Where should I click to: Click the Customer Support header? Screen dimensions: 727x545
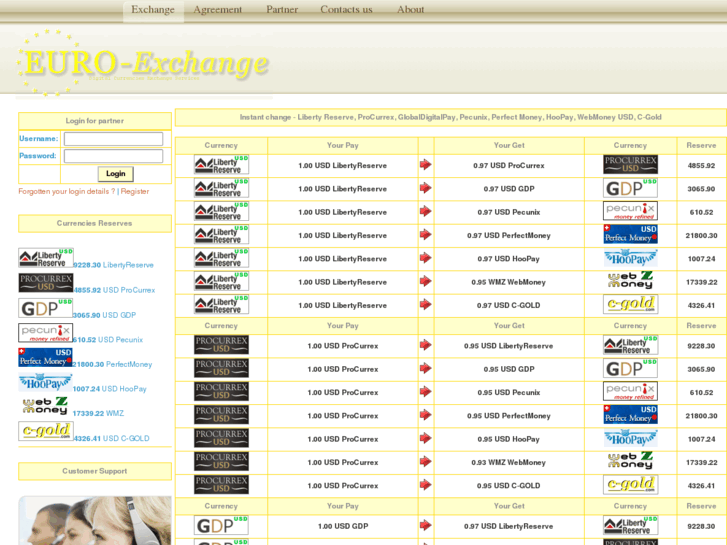95,471
